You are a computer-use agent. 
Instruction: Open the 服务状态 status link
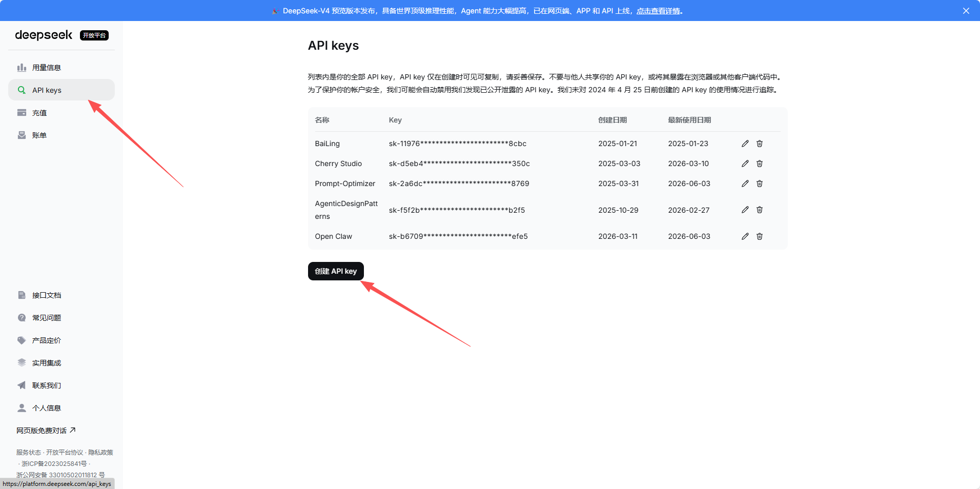click(x=29, y=453)
